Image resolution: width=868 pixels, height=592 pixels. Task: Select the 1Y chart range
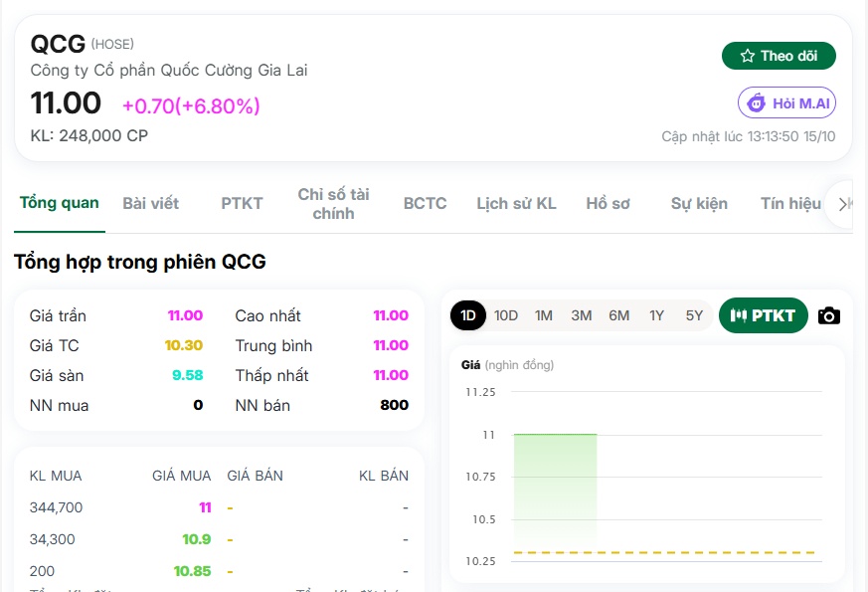click(656, 315)
